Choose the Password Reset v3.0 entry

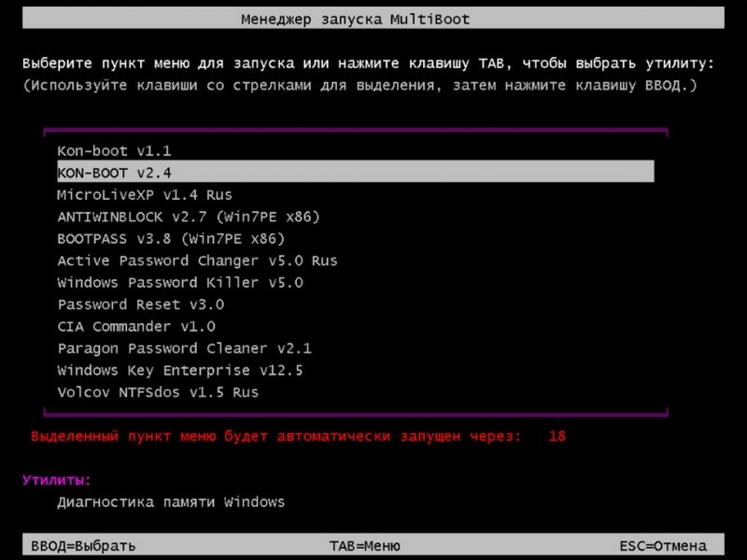click(141, 304)
